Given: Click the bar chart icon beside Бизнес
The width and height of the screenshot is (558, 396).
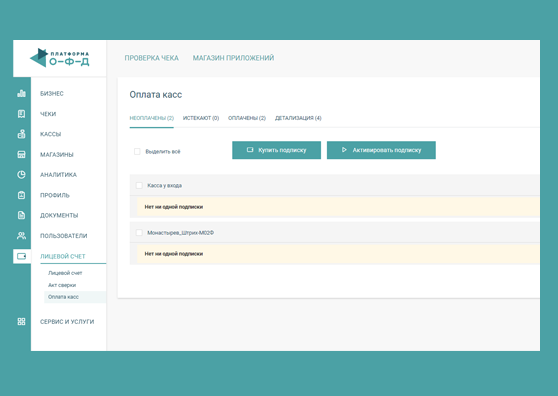Looking at the screenshot, I should tap(21, 94).
